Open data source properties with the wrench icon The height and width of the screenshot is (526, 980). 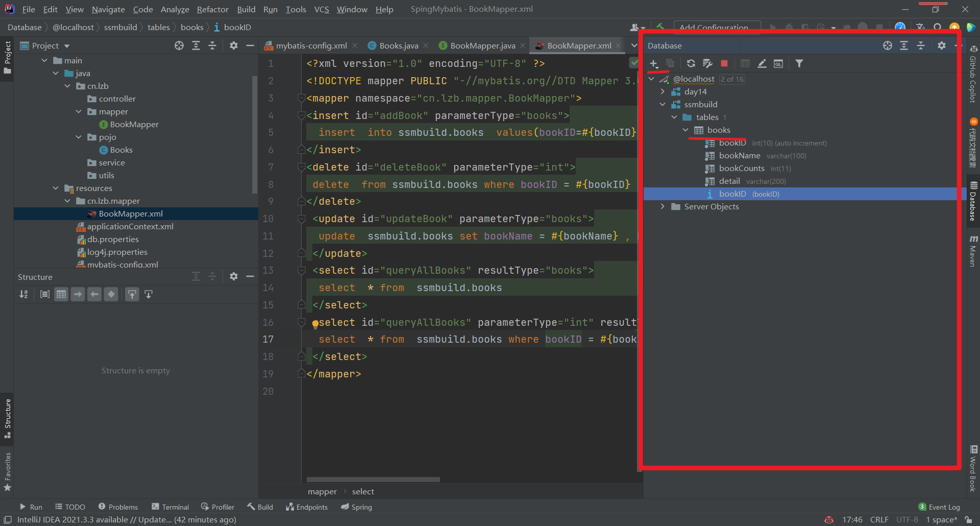point(707,63)
